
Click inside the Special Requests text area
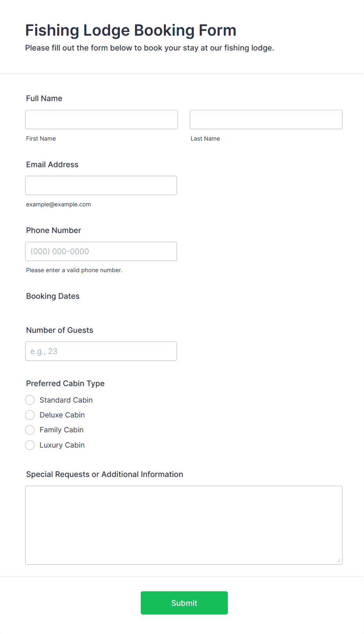[184, 525]
